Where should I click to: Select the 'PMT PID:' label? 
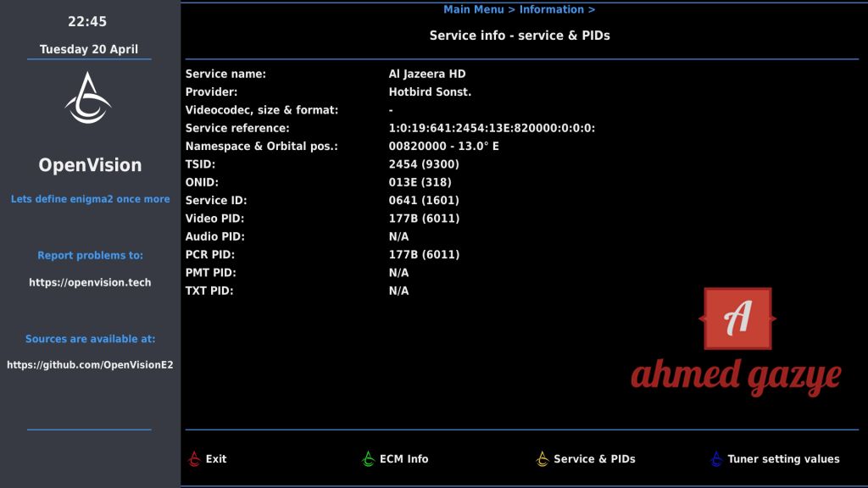tap(210, 273)
